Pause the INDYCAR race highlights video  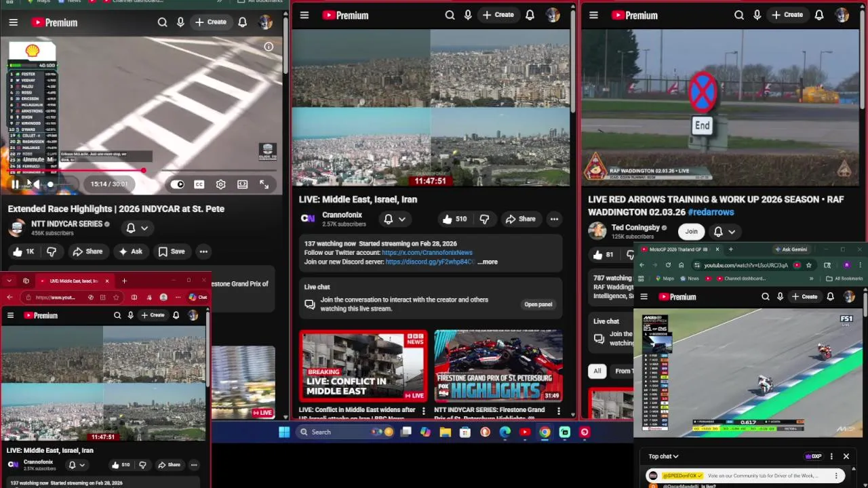(x=15, y=184)
